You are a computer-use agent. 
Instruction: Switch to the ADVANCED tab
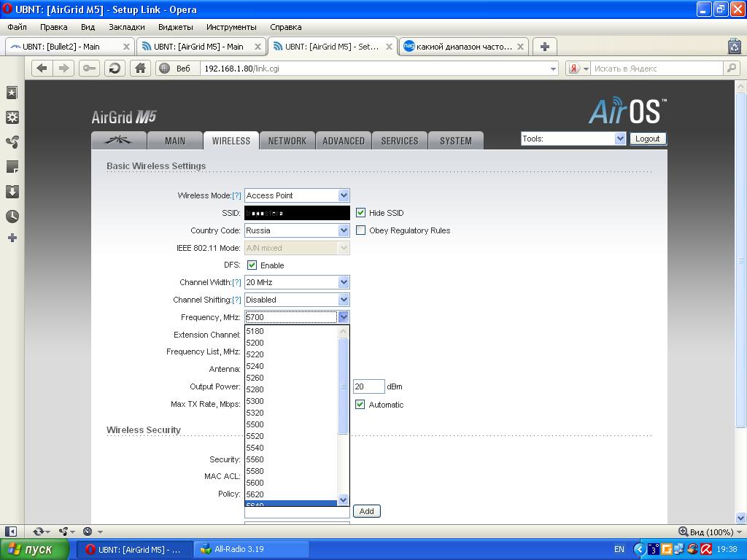[x=344, y=141]
